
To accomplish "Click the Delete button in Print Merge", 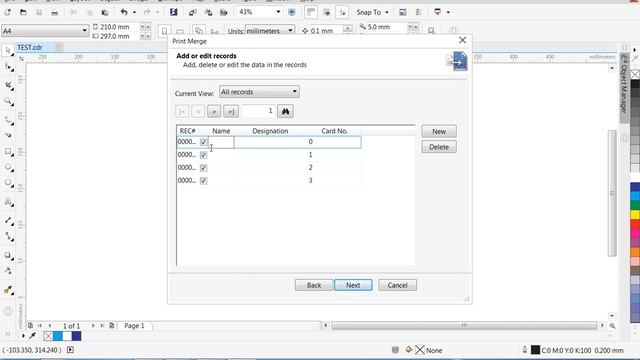I will (x=439, y=147).
